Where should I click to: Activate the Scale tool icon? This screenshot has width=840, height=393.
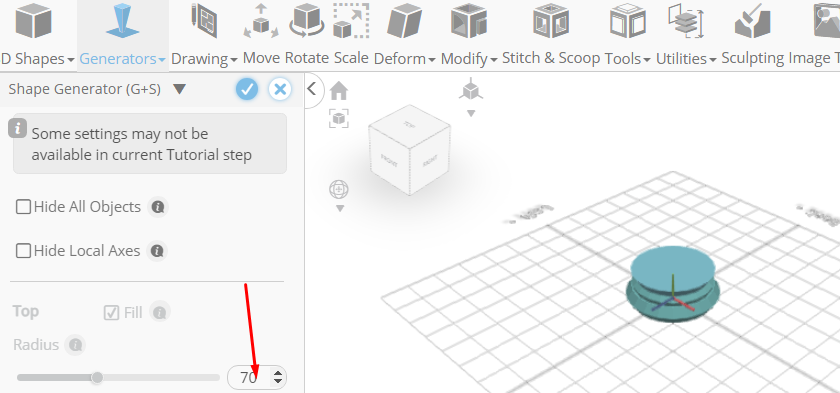tap(351, 21)
